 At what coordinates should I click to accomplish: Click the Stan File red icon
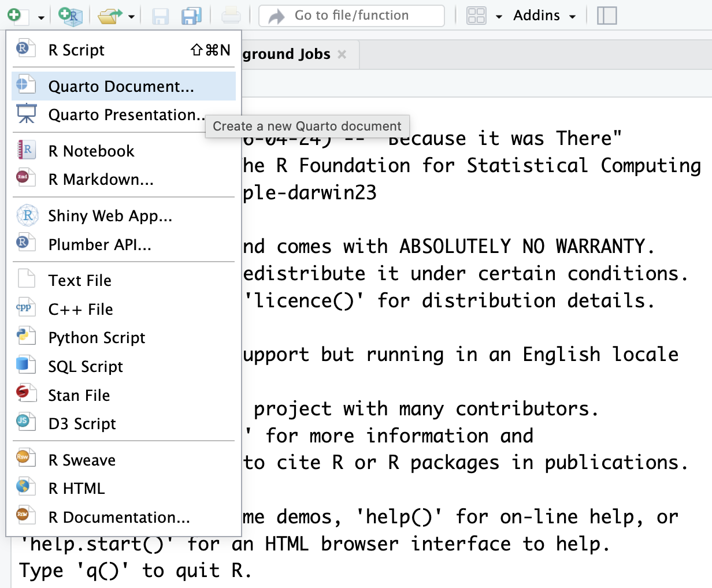click(26, 393)
